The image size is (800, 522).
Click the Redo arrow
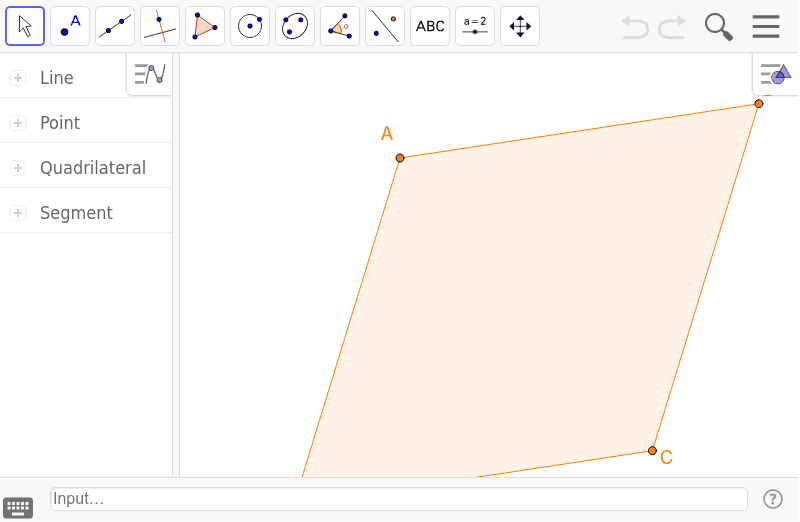(x=671, y=27)
